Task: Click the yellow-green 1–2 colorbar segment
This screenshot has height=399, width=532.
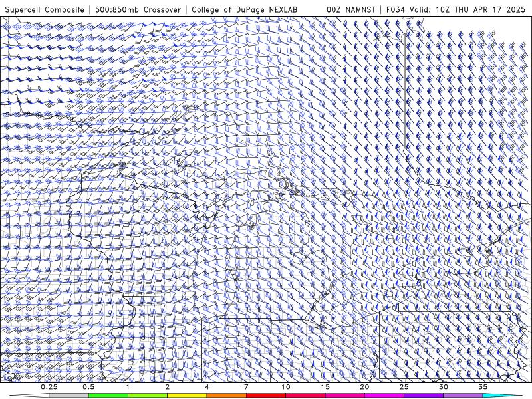Action: tap(148, 396)
